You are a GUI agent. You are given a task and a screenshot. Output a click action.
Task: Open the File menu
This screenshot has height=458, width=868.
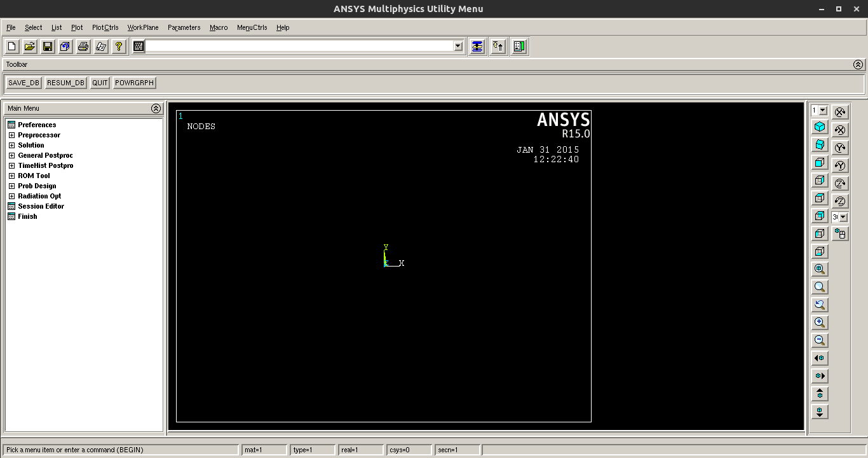click(11, 27)
